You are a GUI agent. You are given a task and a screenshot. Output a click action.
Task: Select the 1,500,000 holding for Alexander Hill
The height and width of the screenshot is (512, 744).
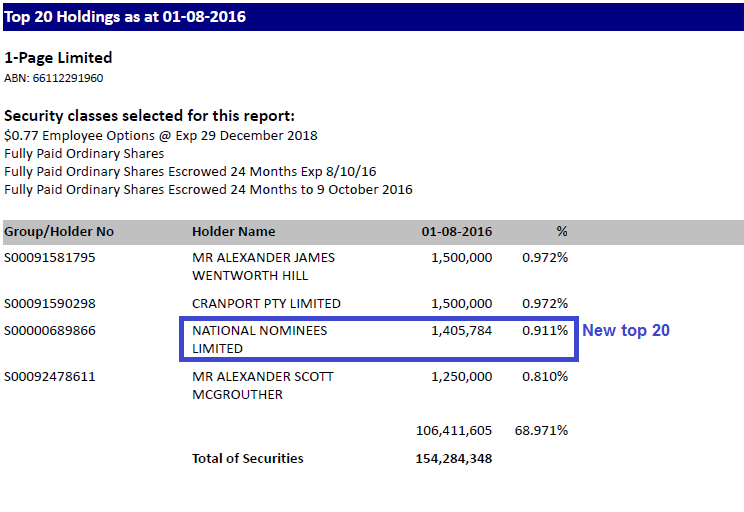[x=461, y=258]
